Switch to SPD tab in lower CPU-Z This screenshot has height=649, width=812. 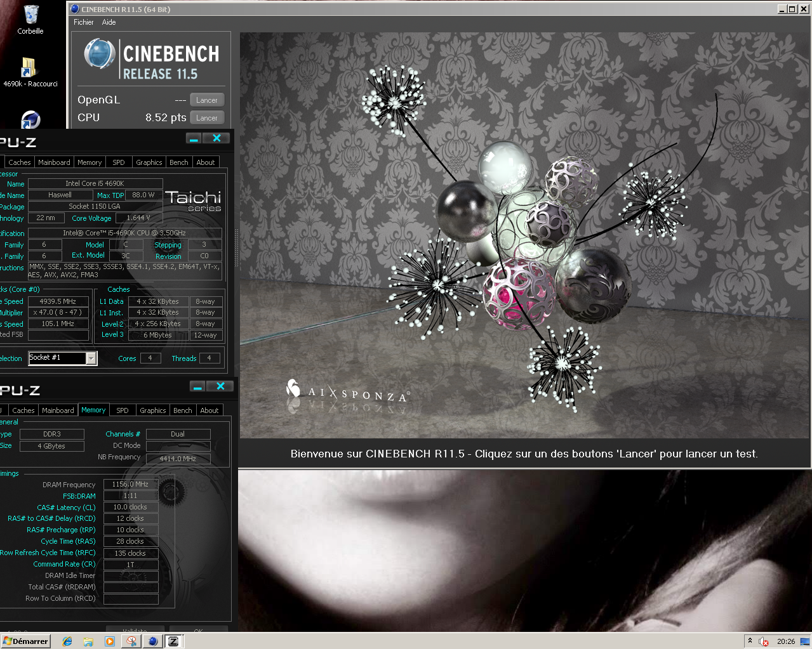123,410
